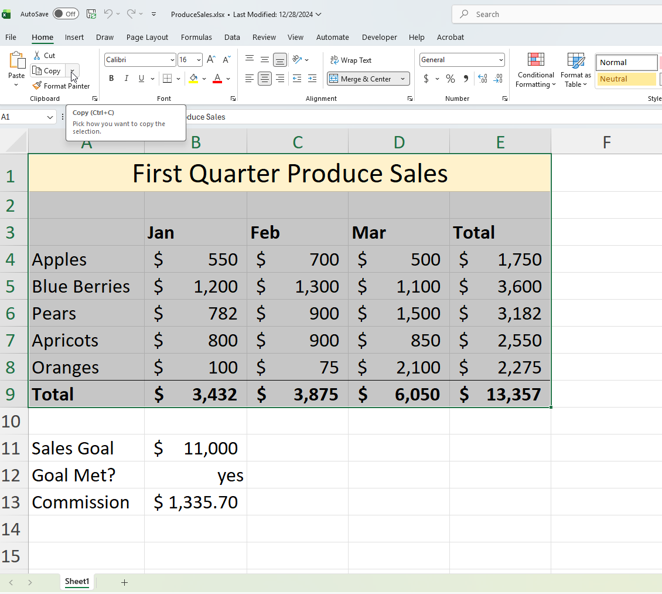Open Alignment settings dialog launcher
The image size is (662, 594).
pyautogui.click(x=410, y=98)
